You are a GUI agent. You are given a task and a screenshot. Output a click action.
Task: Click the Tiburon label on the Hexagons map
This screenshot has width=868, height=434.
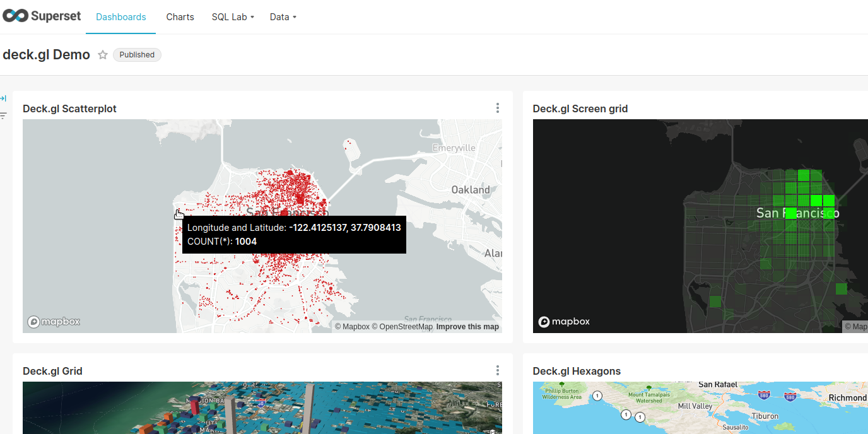[x=764, y=416]
